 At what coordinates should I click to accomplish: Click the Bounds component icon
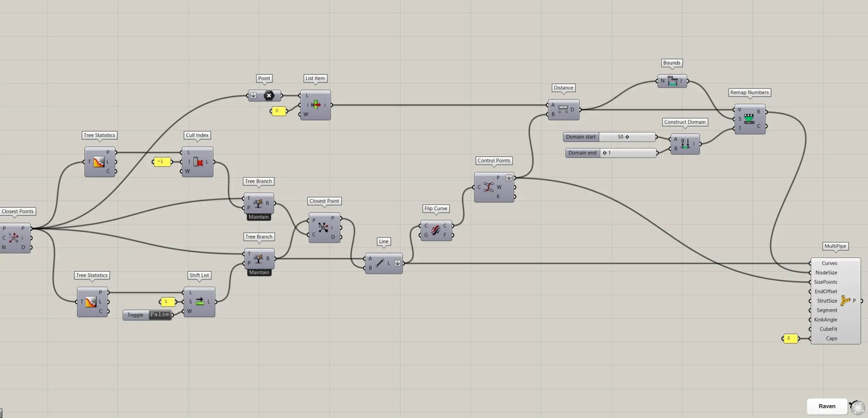tap(672, 81)
